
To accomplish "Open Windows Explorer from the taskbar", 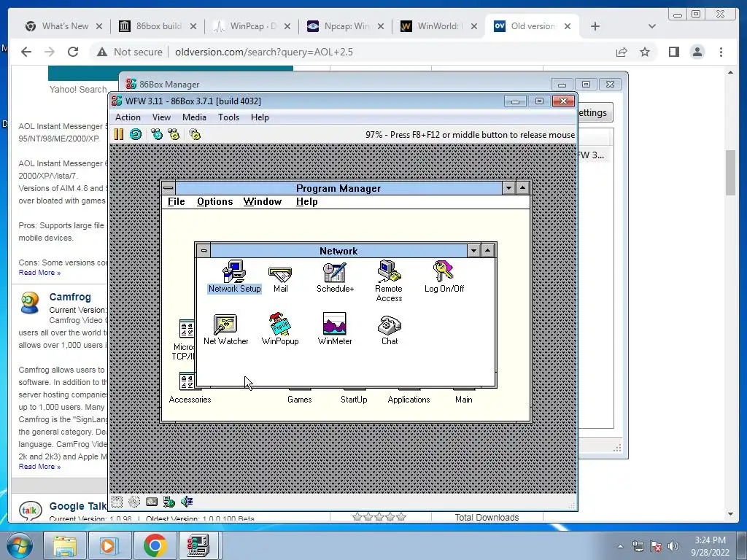I will pos(65,545).
